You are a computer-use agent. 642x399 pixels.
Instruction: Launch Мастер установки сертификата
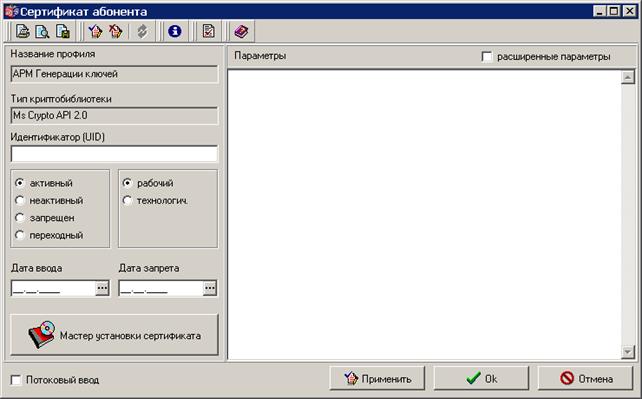tap(114, 335)
